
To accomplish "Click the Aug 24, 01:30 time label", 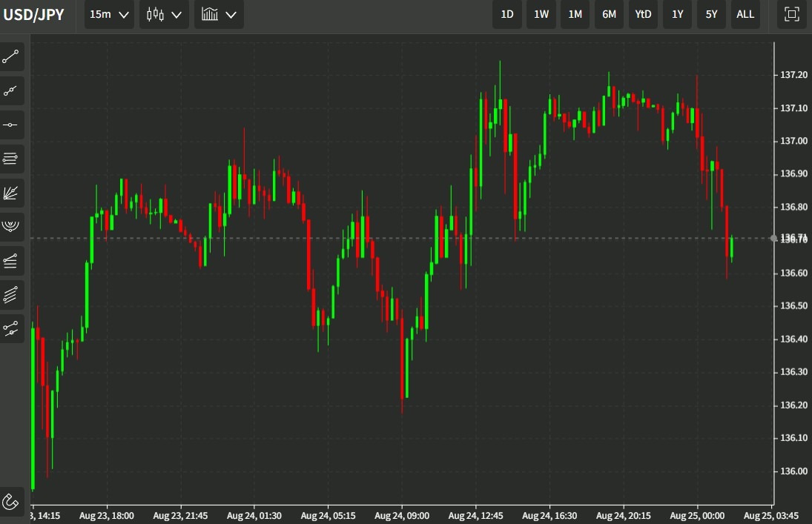I will (254, 516).
